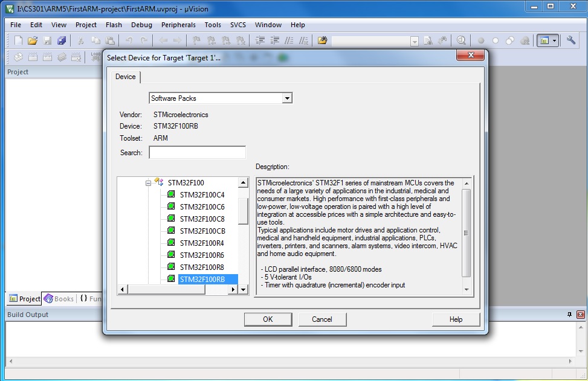The height and width of the screenshot is (381, 588).
Task: Click the Paste clipboard icon
Action: coord(110,40)
